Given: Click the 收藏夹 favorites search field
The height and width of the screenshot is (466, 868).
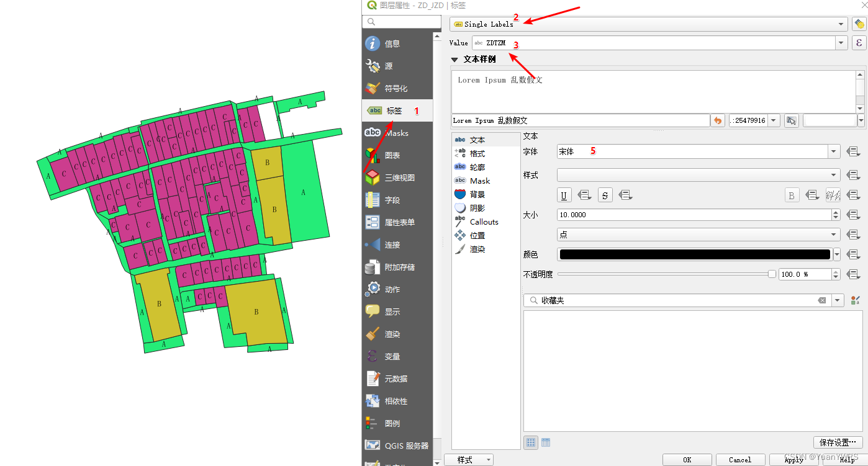Looking at the screenshot, I should [x=677, y=300].
